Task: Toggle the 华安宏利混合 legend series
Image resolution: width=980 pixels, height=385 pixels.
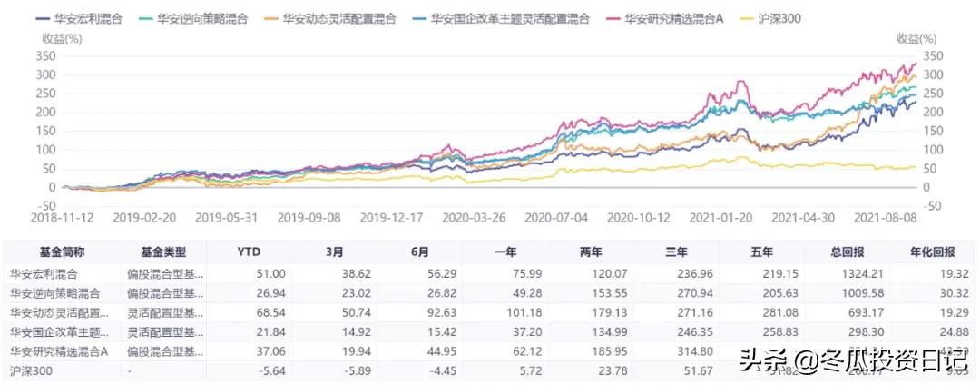Action: [79, 18]
